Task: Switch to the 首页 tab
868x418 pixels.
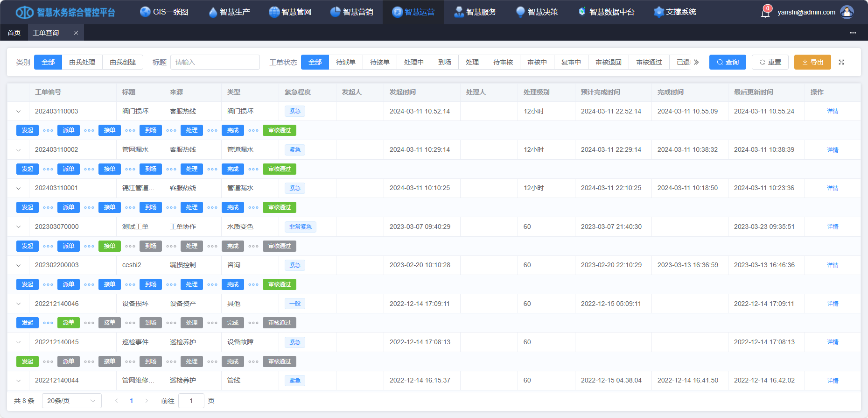Action: 14,33
